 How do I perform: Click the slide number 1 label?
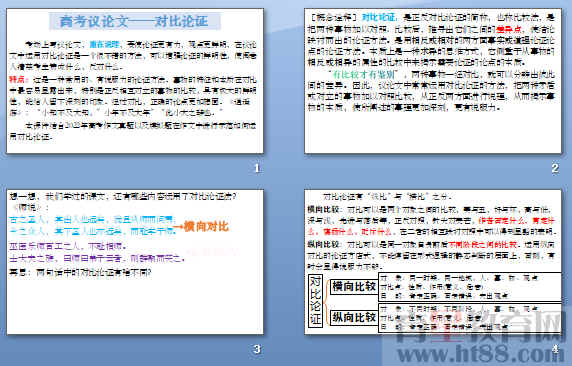tap(257, 168)
